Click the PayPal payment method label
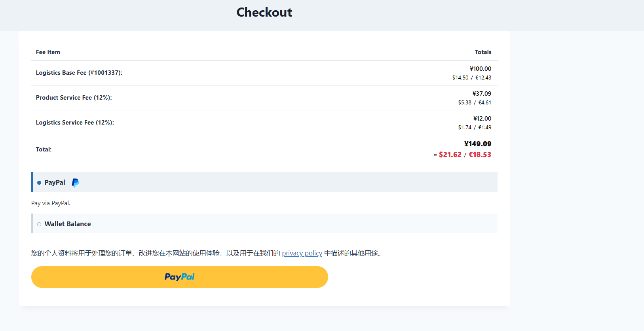 [55, 182]
